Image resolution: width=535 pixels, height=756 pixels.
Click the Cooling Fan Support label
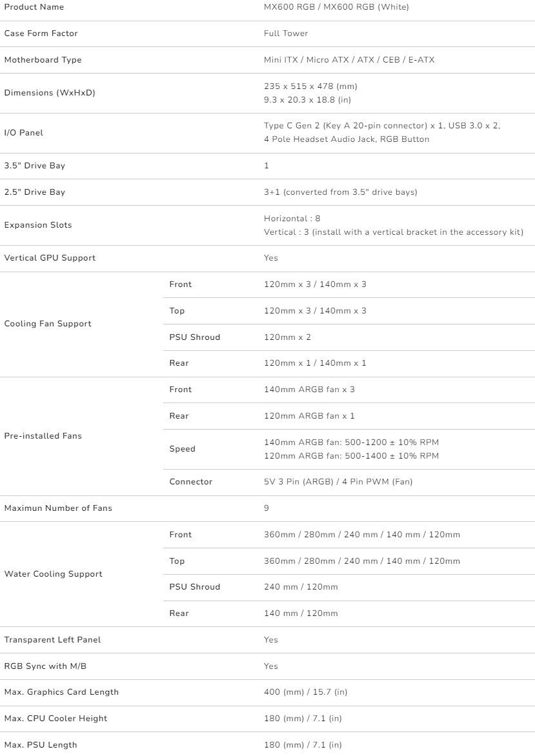click(48, 324)
